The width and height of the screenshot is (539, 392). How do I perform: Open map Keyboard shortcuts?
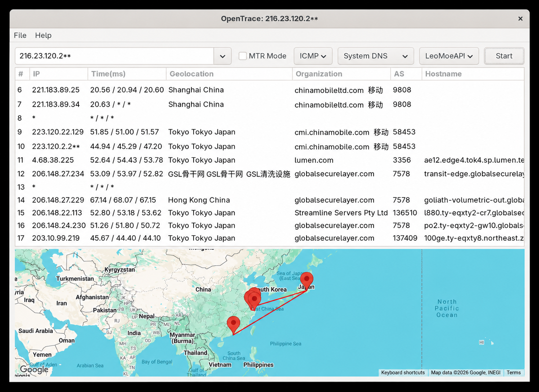pyautogui.click(x=403, y=373)
